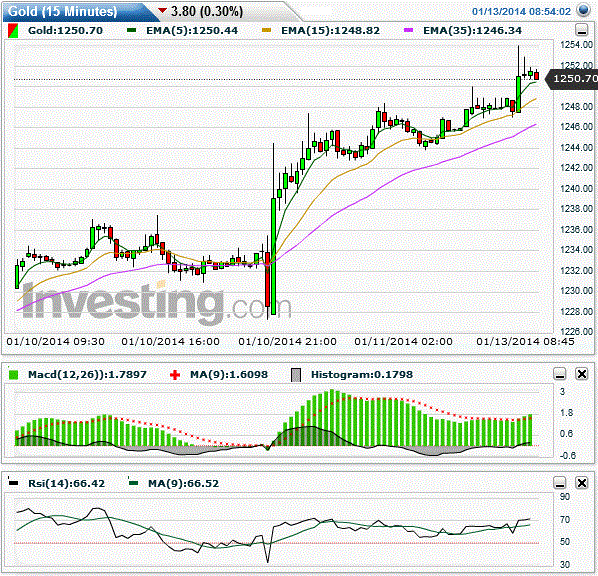Minimize the RSI indicator panel
The height and width of the screenshot is (576, 598).
tap(560, 483)
